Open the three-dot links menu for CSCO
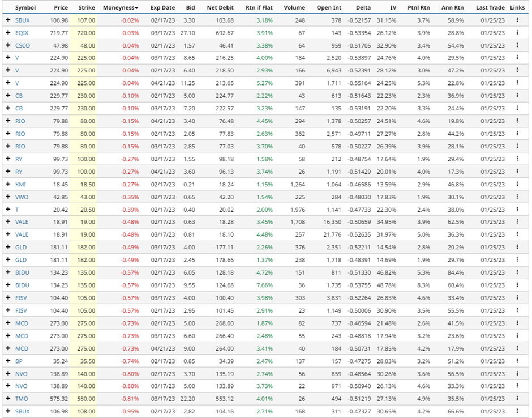 (517, 45)
